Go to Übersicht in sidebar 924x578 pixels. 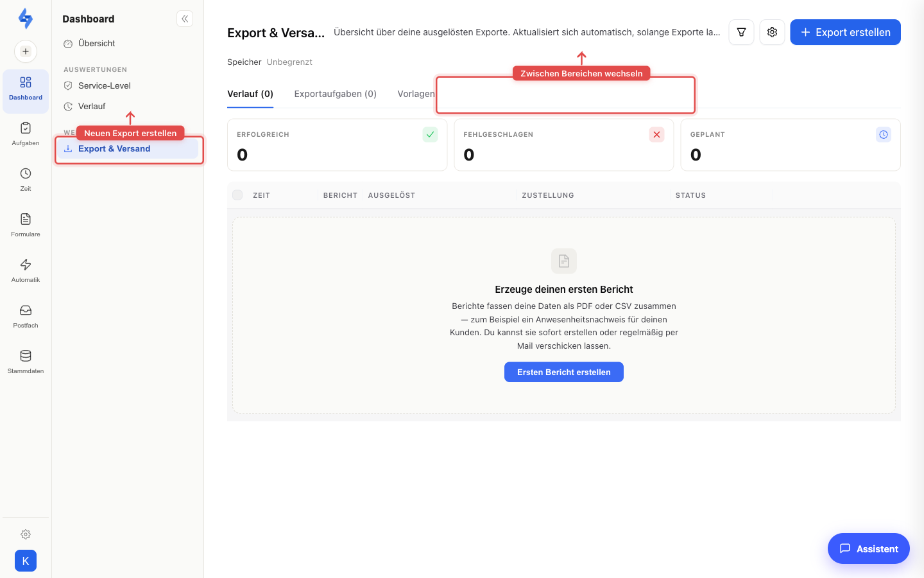point(128,43)
